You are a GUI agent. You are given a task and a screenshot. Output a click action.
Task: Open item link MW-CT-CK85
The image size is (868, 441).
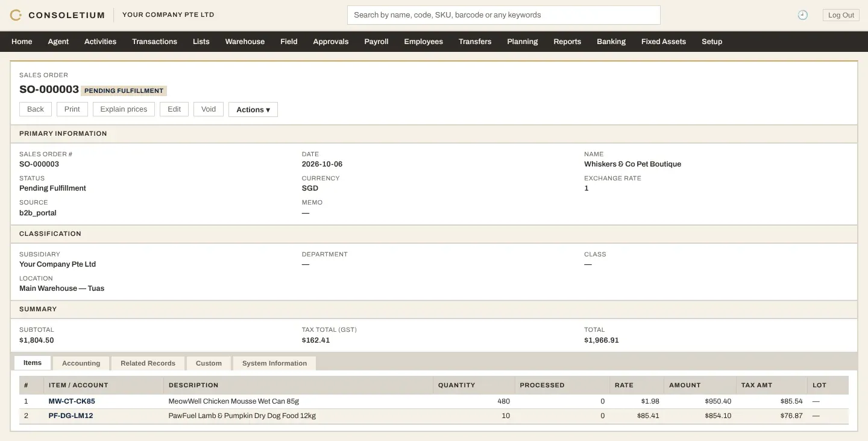tap(72, 401)
